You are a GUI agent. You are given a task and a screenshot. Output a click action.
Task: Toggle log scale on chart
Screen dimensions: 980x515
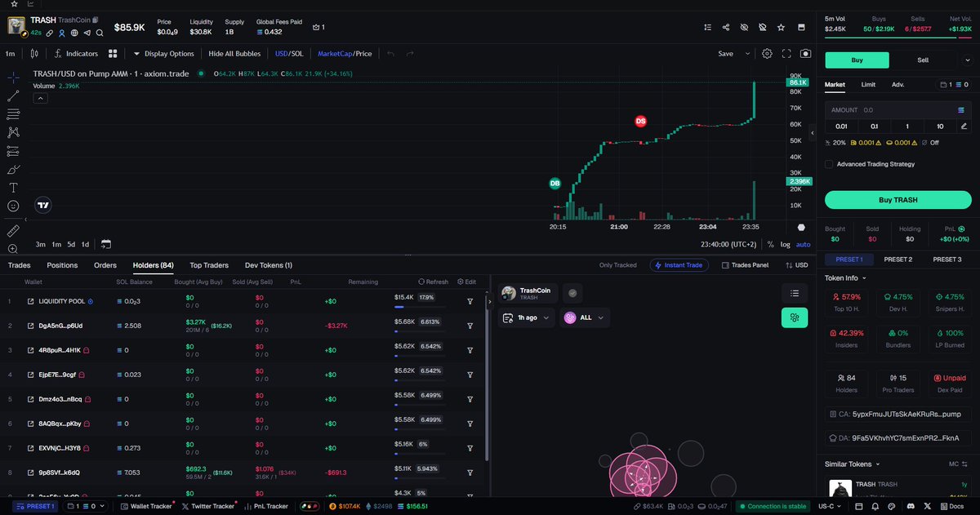pyautogui.click(x=785, y=244)
